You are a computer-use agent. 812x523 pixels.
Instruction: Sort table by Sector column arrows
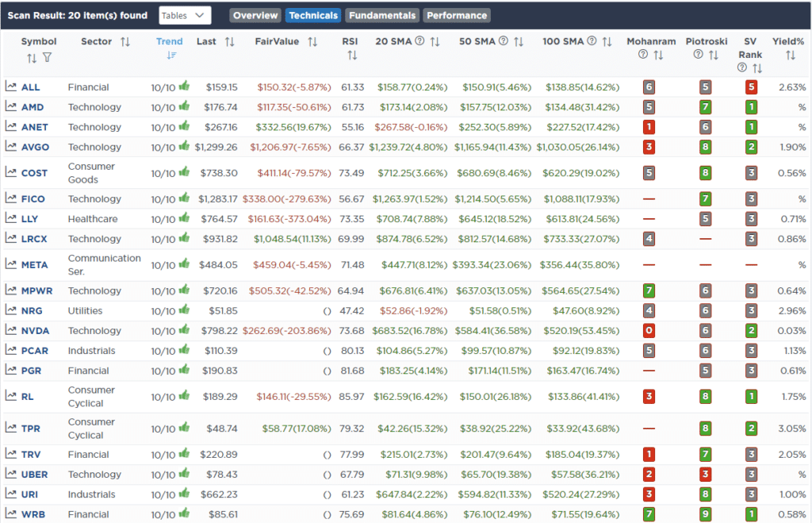pos(125,41)
